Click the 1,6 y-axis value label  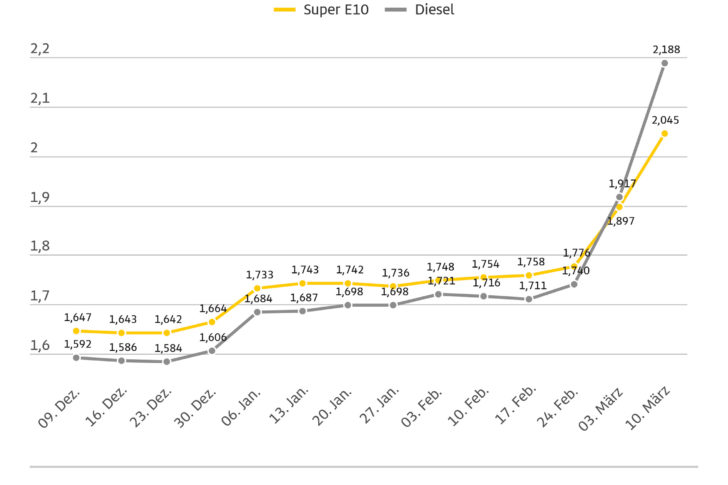(40, 346)
